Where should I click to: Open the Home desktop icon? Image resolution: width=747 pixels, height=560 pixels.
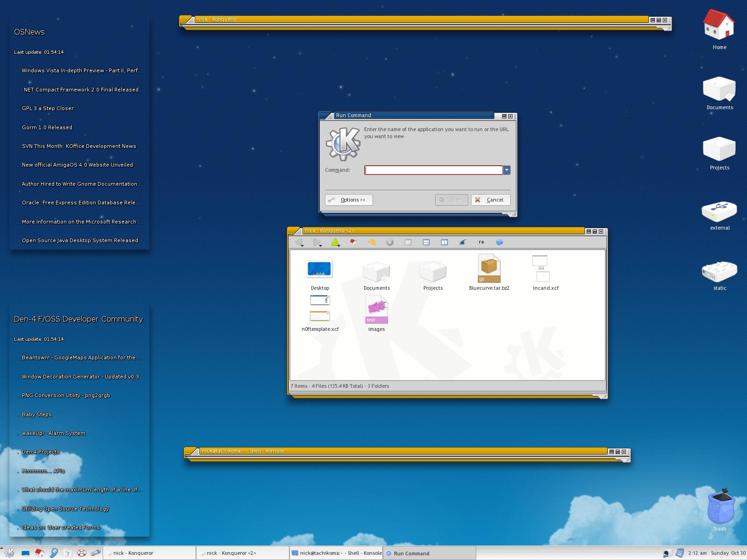pos(719,29)
